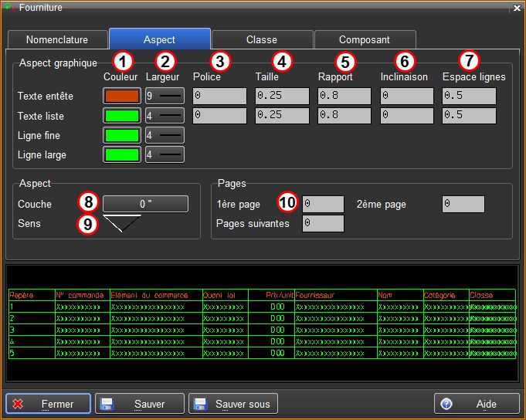This screenshot has height=420, width=526.
Task: Click the Sauver sous button
Action: coord(233,404)
